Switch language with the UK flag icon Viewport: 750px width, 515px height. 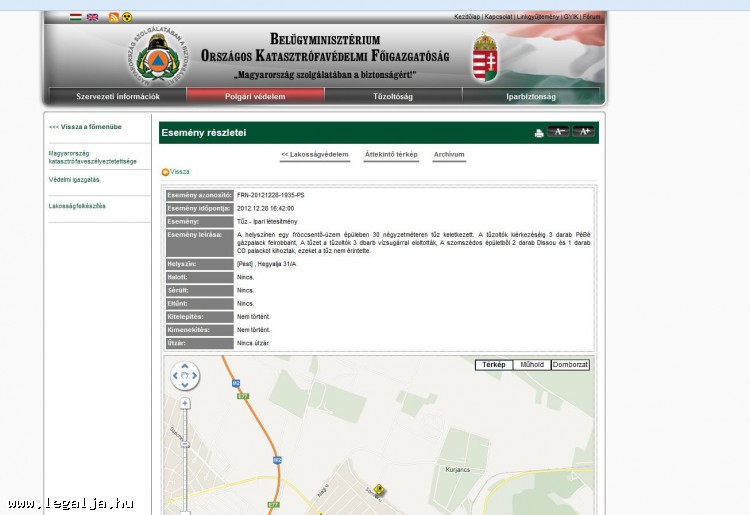[x=92, y=17]
